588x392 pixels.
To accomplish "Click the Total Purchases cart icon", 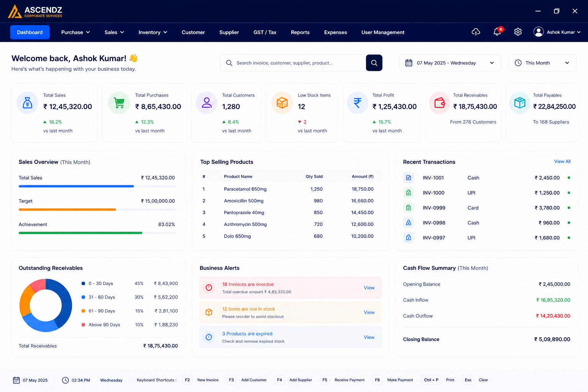I will click(119, 103).
